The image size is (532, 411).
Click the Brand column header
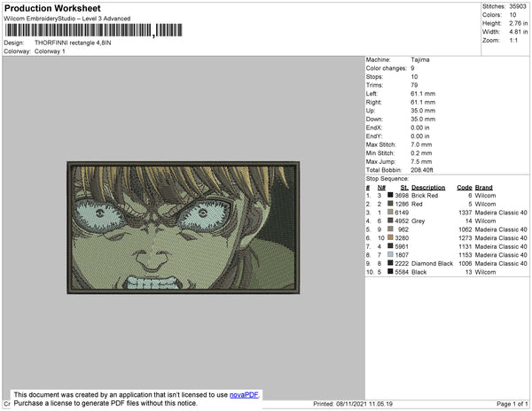483,188
